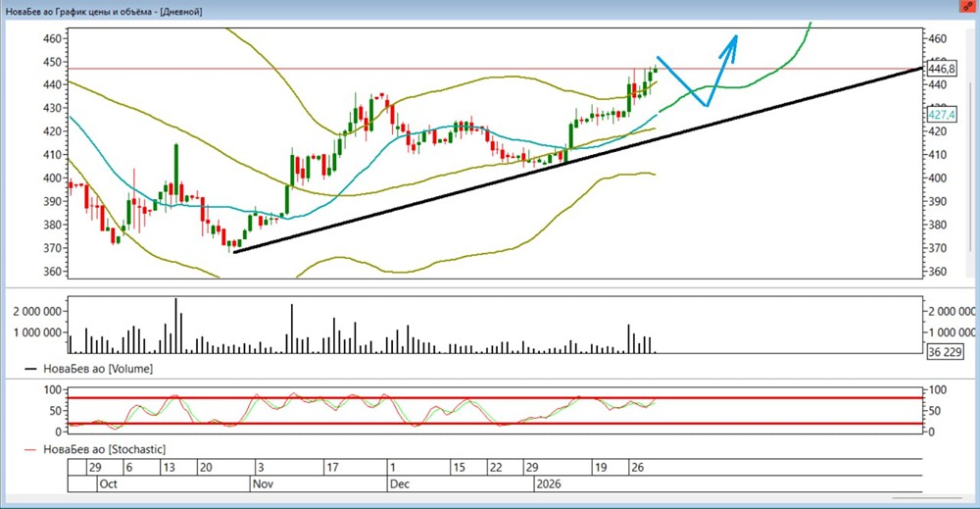The height and width of the screenshot is (509, 980).
Task: Click the 'Oct' month label
Action: pyautogui.click(x=108, y=484)
